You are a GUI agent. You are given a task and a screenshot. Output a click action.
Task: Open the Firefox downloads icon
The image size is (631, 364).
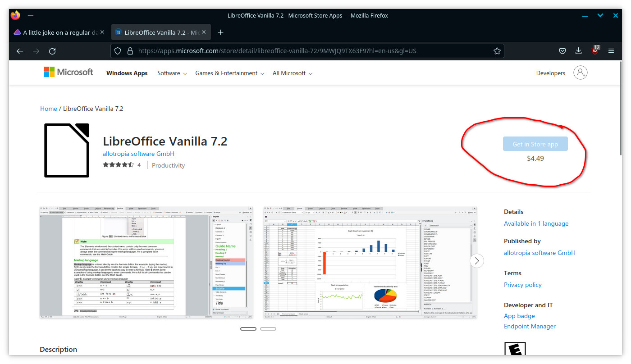[579, 51]
